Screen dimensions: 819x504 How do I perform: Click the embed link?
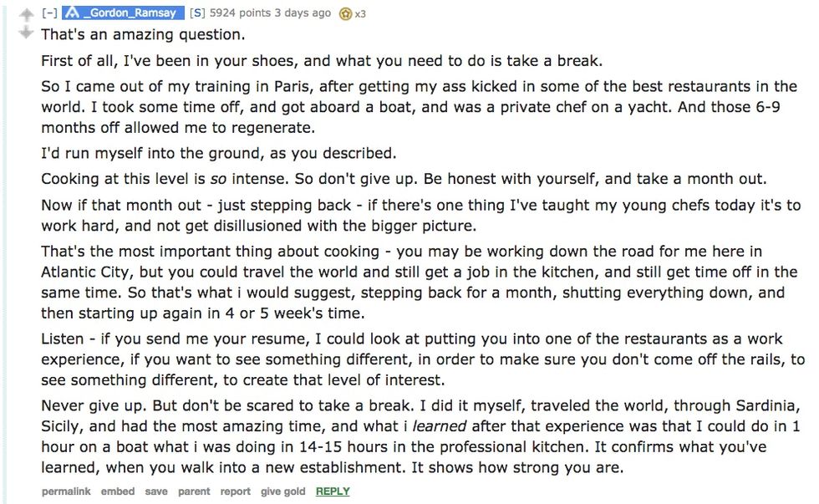[x=118, y=491]
